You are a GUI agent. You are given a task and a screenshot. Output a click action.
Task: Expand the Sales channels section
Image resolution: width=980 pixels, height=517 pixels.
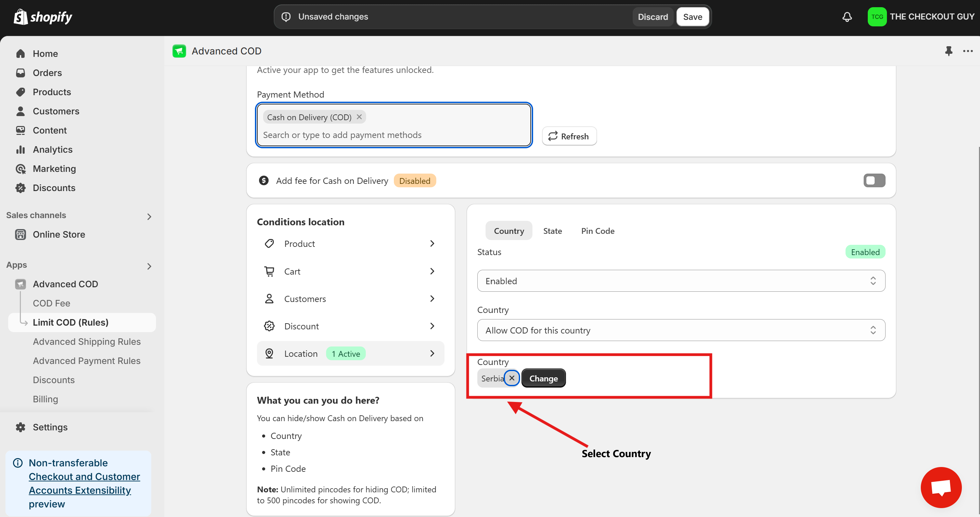pyautogui.click(x=149, y=217)
